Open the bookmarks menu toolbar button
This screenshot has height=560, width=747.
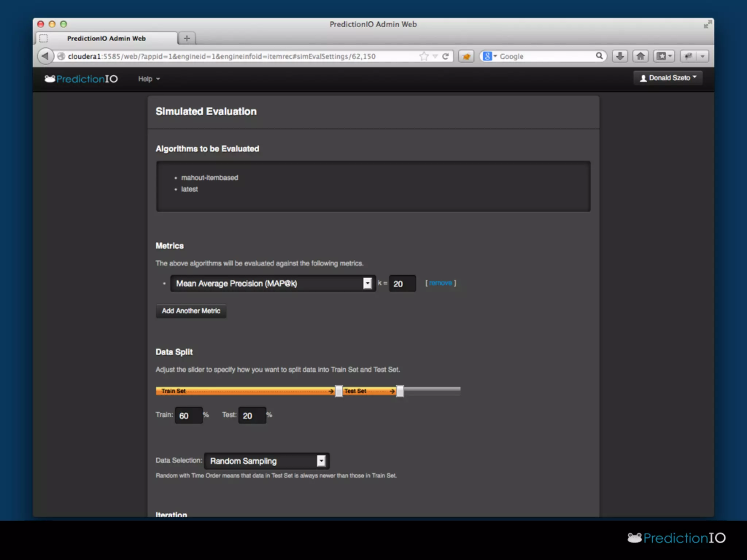(x=664, y=56)
